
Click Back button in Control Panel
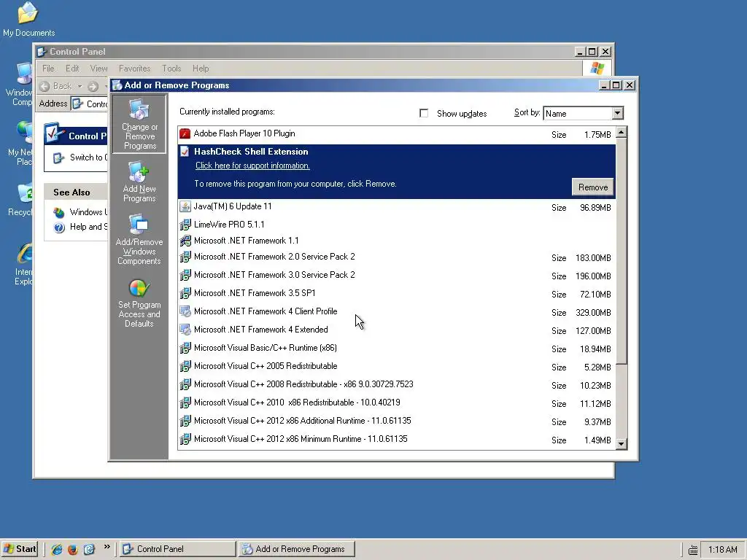56,86
